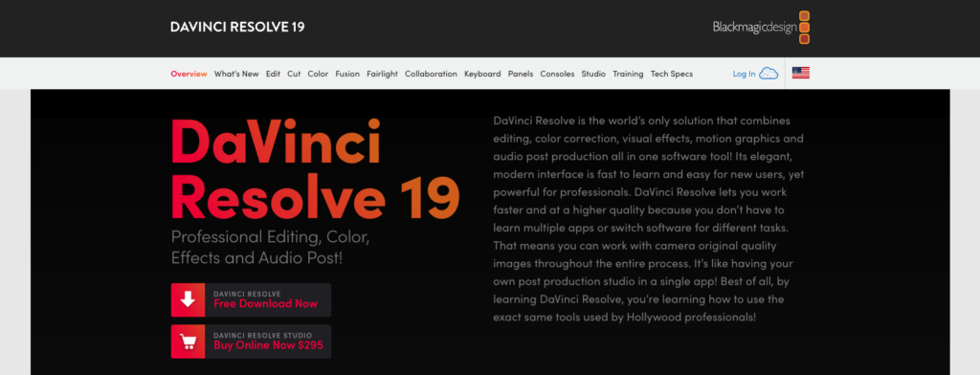Open the Training tab
This screenshot has height=375, width=980.
pyautogui.click(x=628, y=74)
